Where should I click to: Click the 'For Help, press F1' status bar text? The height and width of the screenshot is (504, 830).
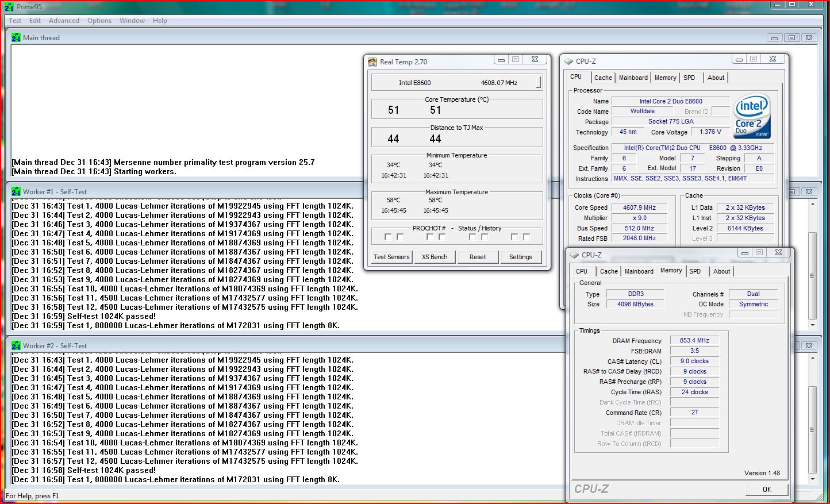click(x=32, y=495)
